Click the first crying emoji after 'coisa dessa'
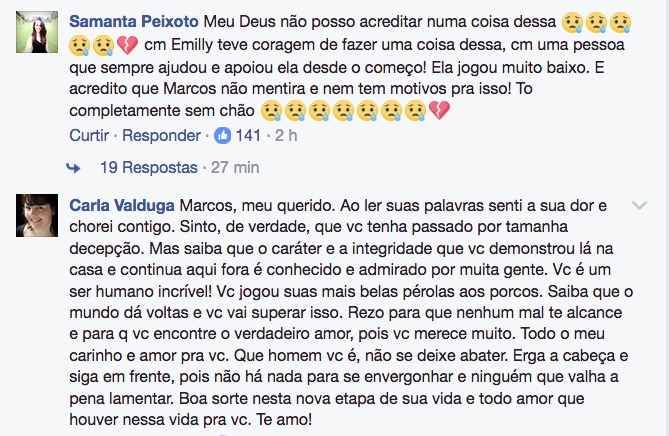 572,21
